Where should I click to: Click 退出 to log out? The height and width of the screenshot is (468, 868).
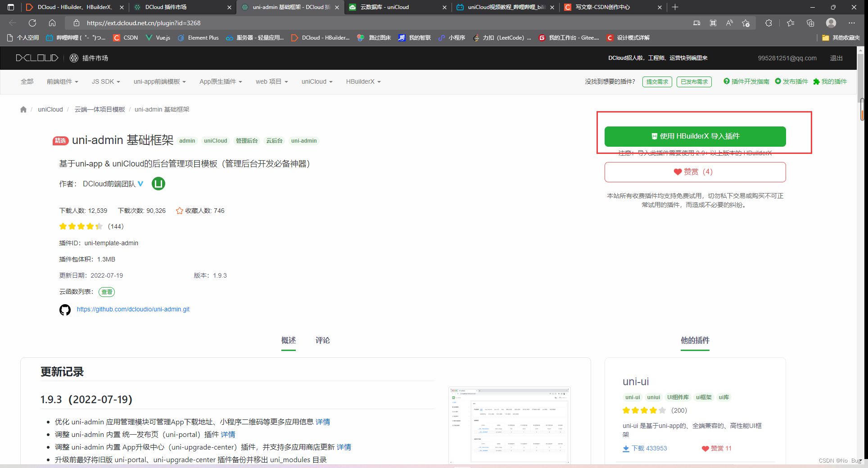click(836, 58)
